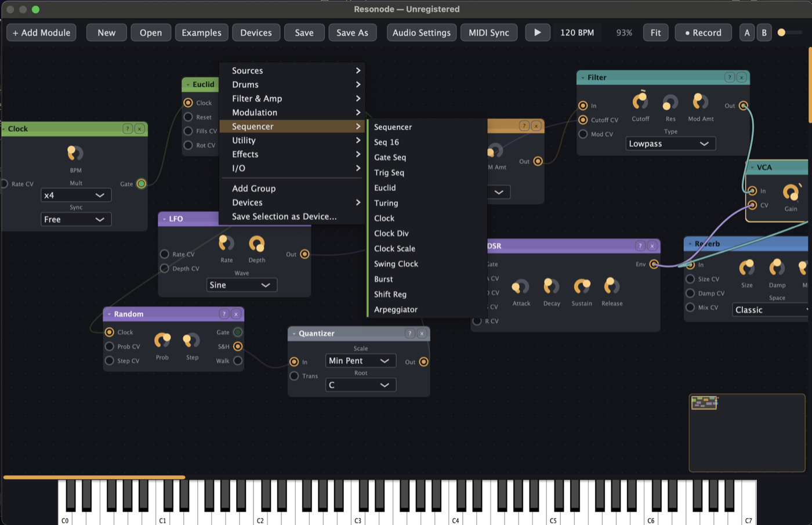Image resolution: width=812 pixels, height=525 pixels.
Task: Click the patch minimap thumbnail
Action: click(747, 433)
